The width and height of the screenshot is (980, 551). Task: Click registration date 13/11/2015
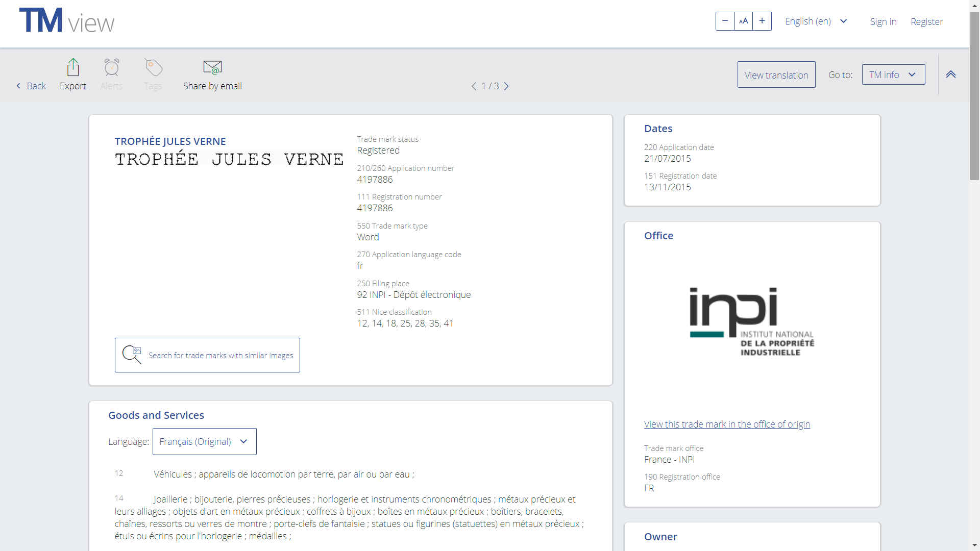pyautogui.click(x=667, y=187)
